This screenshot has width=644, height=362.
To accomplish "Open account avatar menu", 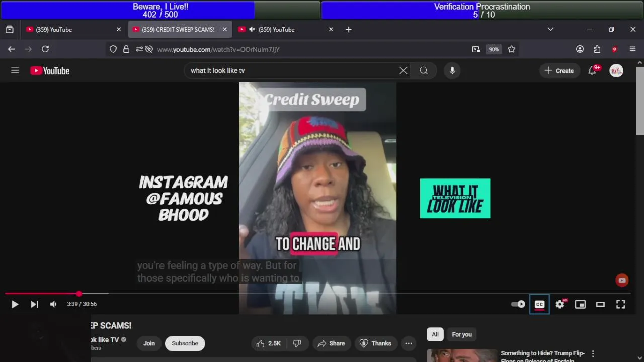I will [x=616, y=71].
